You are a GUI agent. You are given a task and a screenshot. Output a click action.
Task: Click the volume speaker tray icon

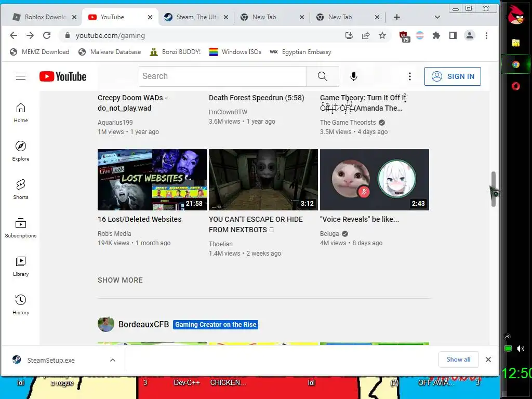(521, 349)
